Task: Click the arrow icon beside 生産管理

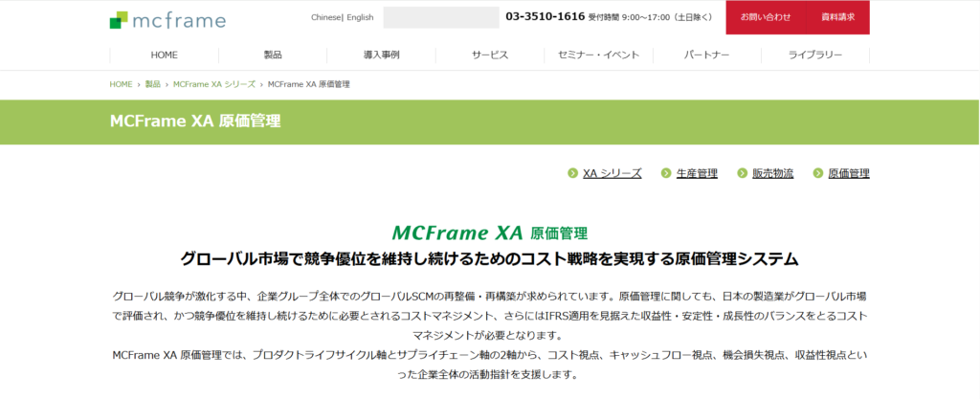Action: click(x=666, y=173)
